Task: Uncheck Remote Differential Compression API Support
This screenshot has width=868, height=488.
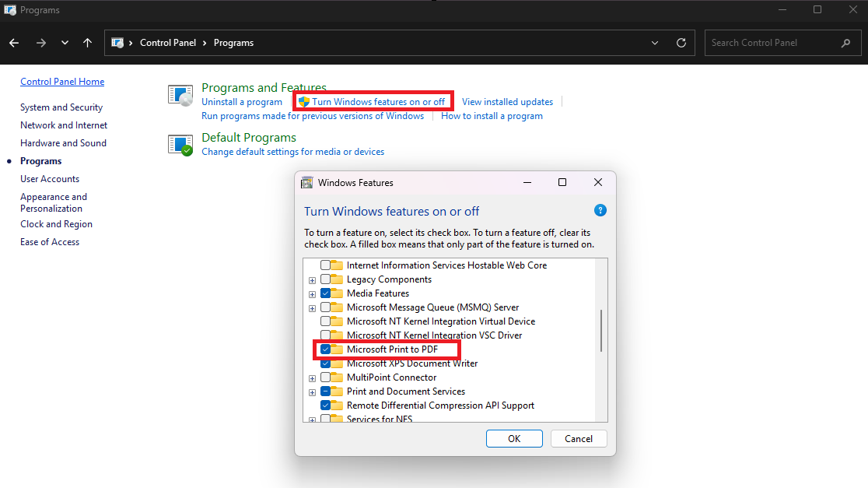Action: [x=325, y=405]
